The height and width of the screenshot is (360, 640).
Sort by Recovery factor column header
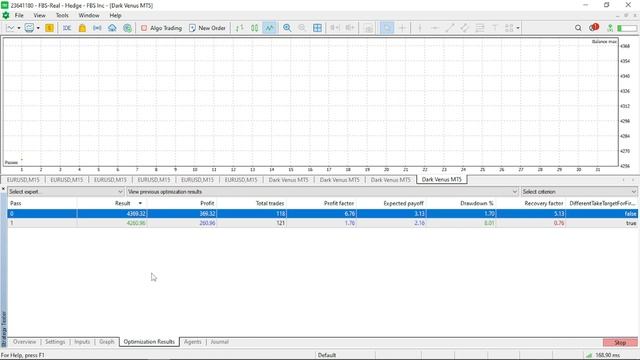click(x=531, y=203)
